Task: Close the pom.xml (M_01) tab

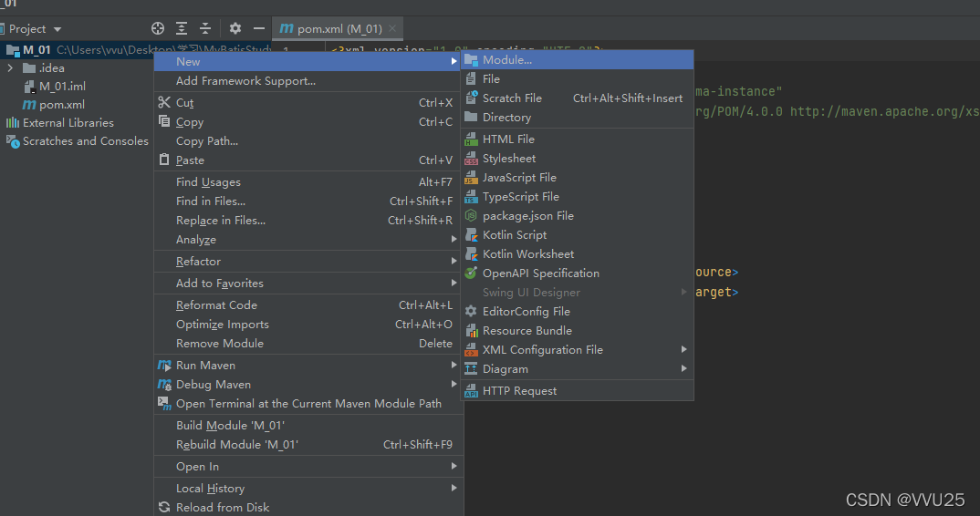Action: click(391, 29)
